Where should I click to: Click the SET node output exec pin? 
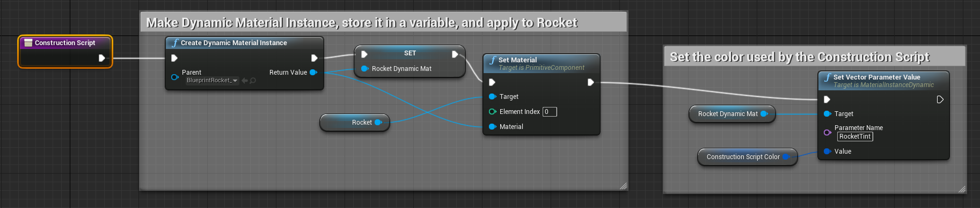455,54
